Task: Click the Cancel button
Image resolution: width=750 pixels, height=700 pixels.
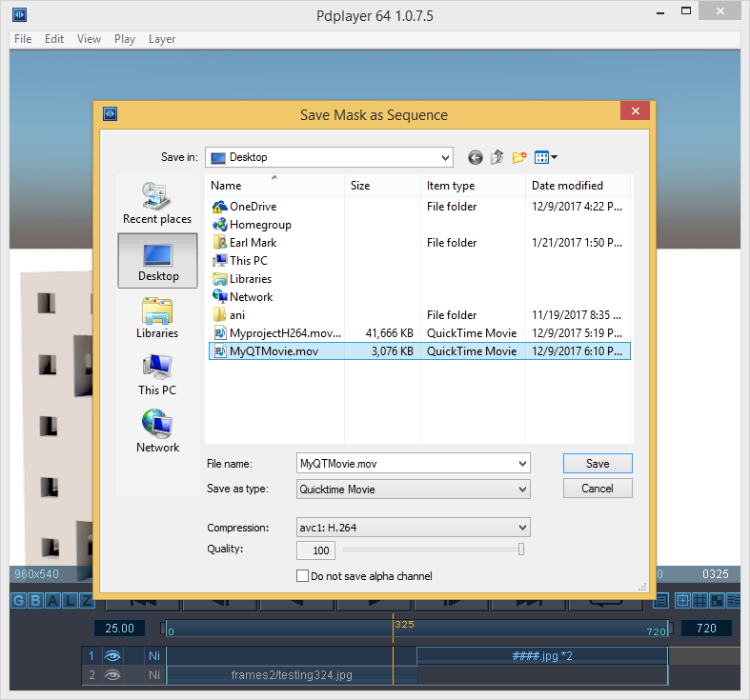Action: [x=598, y=489]
